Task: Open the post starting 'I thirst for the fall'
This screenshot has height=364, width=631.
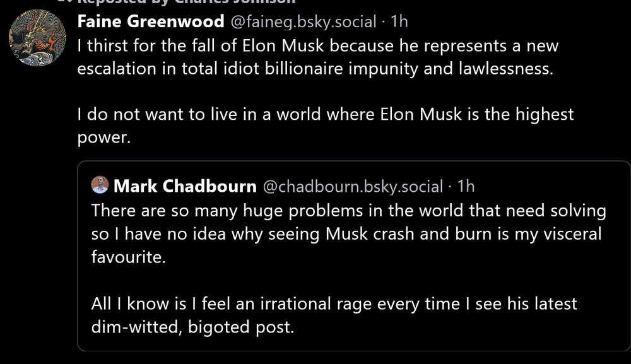Action: click(x=317, y=47)
